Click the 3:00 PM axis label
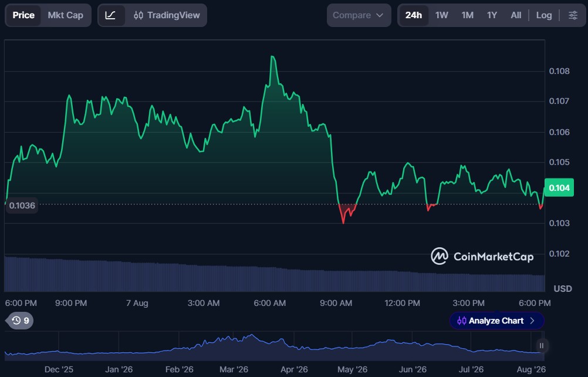The width and height of the screenshot is (588, 377). [x=468, y=303]
